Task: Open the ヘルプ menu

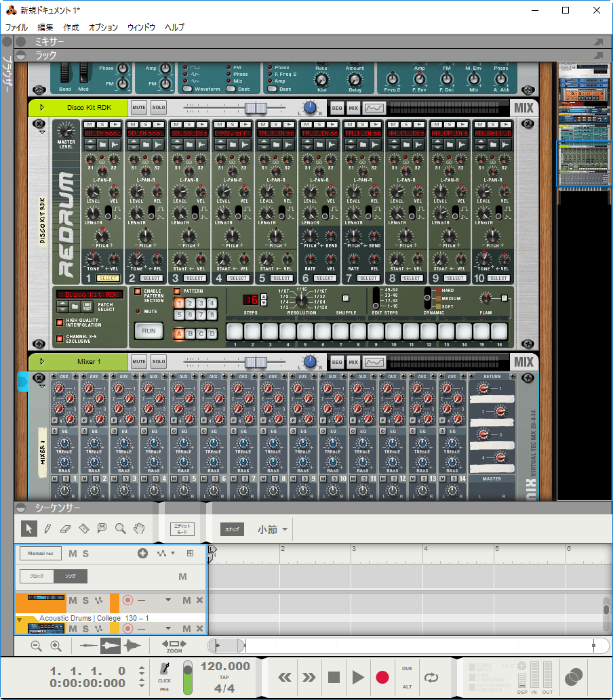Action: click(174, 27)
